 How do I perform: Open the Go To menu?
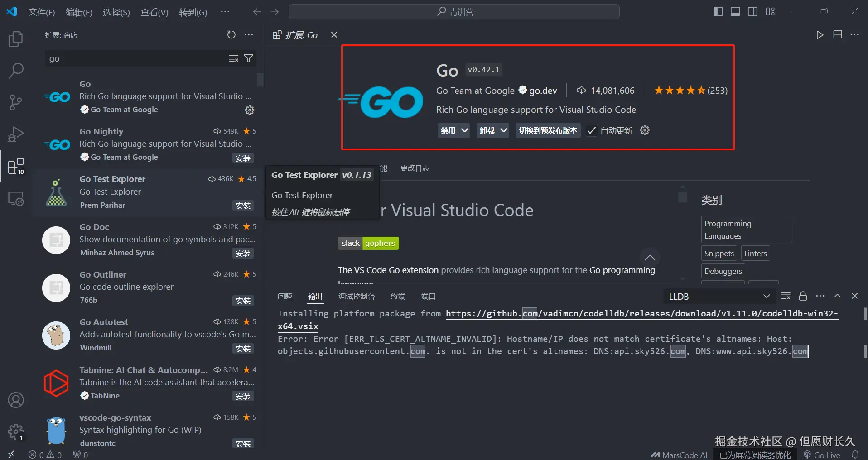pos(193,12)
